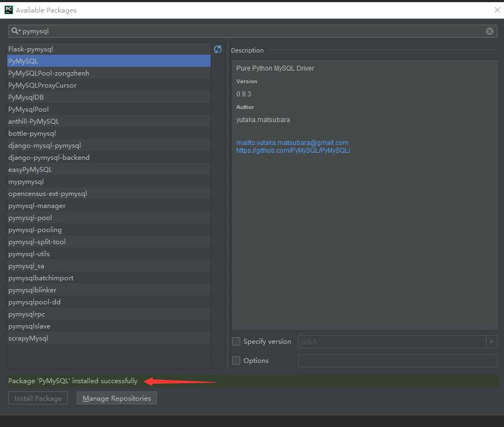Viewport: 504px width, 427px height.
Task: Select the pymysql_sa package
Action: click(x=109, y=266)
